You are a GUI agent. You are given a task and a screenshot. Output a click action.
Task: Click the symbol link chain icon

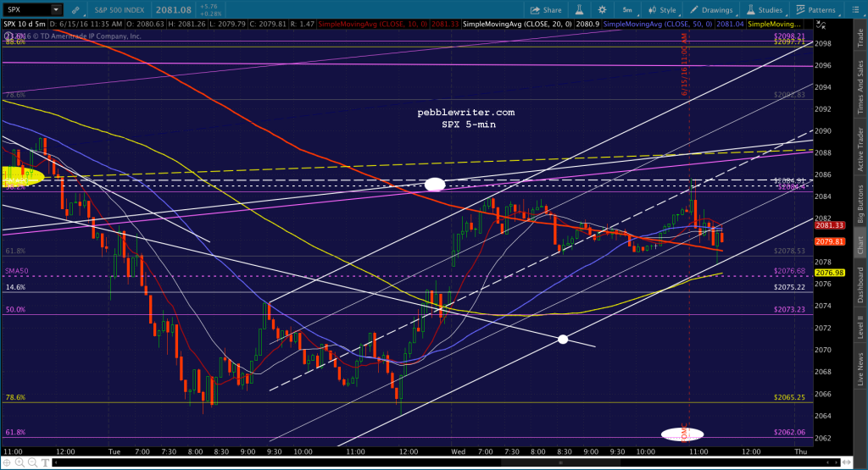coord(75,10)
